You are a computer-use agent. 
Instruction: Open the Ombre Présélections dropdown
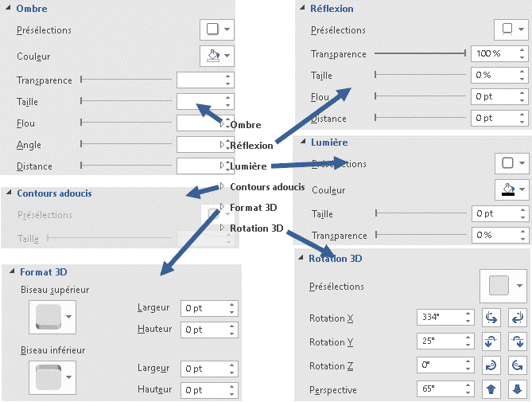[217, 29]
